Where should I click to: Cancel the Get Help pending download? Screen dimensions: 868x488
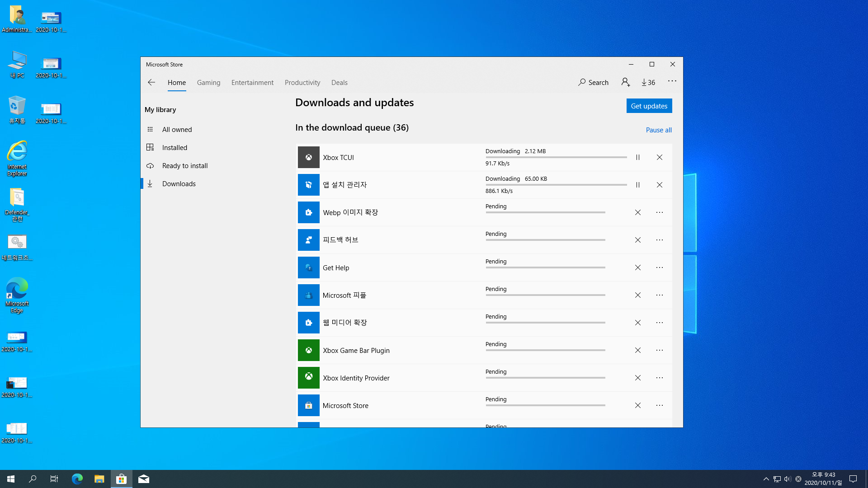click(x=637, y=267)
